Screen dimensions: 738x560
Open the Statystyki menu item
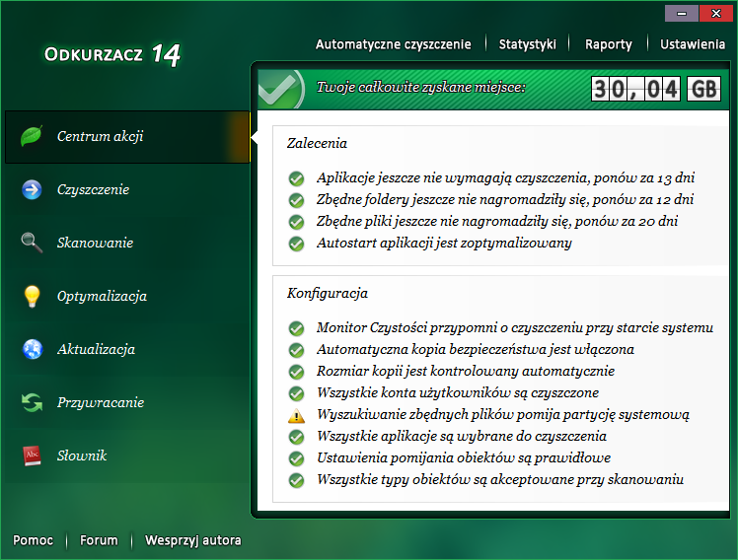[527, 44]
